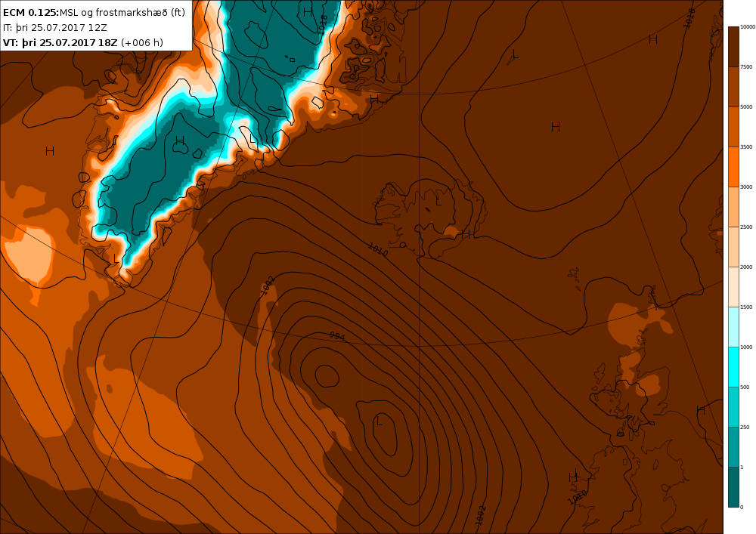Click the '10000' label on the color scale

(x=748, y=27)
